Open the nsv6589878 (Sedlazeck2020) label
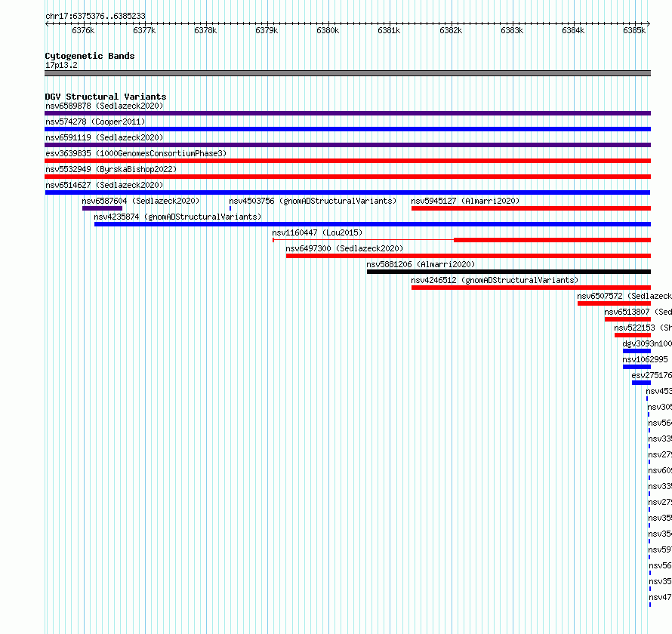The width and height of the screenshot is (672, 634). (104, 106)
